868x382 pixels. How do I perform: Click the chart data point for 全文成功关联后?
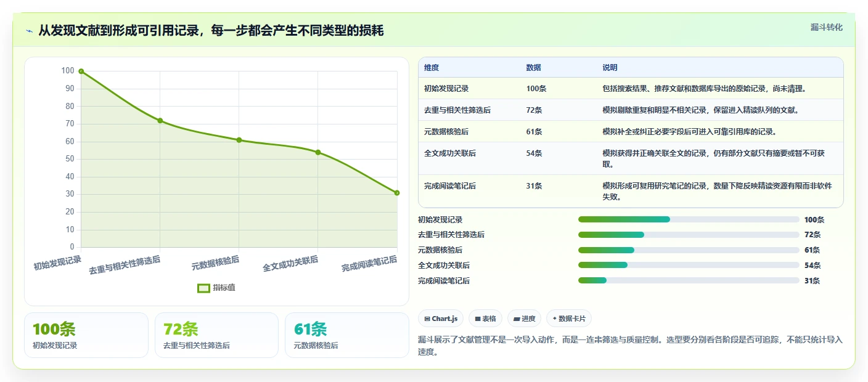click(x=318, y=152)
